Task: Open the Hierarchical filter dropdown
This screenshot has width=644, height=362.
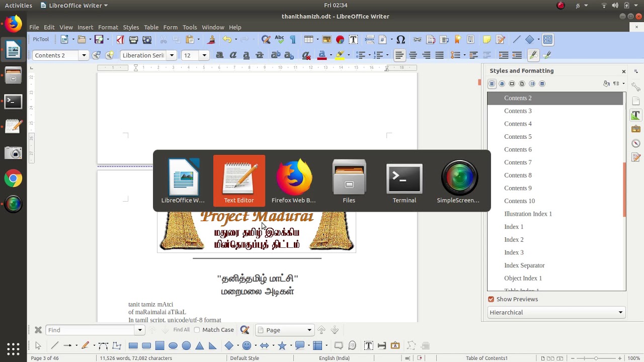Action: (556, 312)
